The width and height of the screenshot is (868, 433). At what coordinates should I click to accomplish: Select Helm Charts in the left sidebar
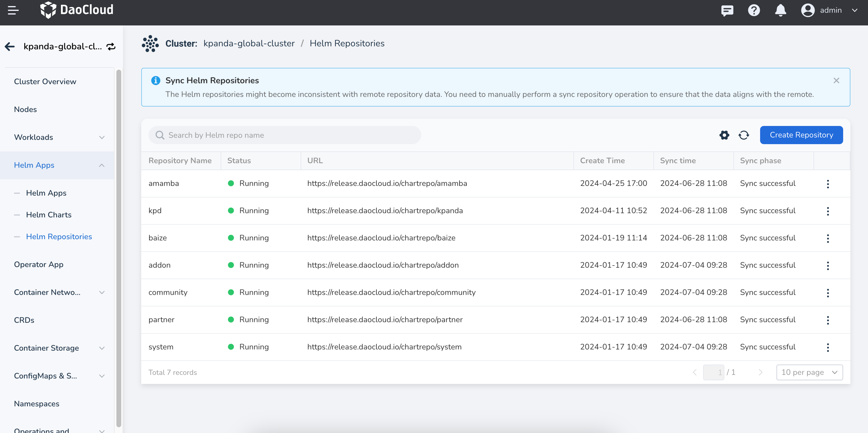[x=49, y=215]
